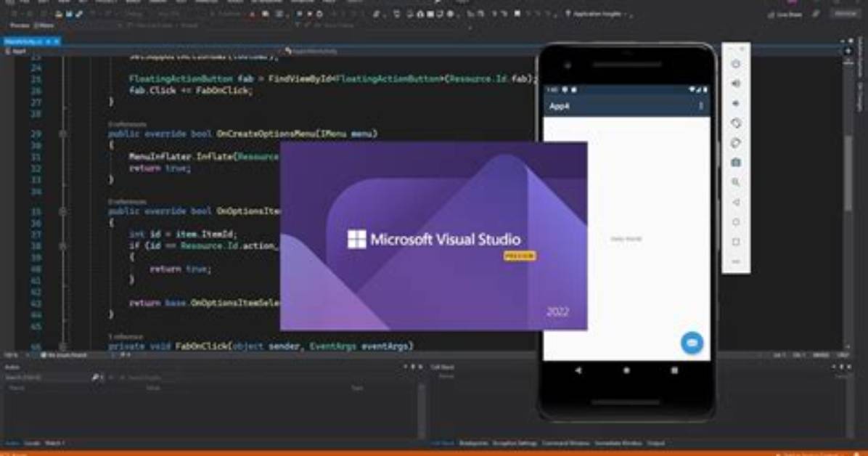Click the emulator sidebar home circle icon
868x456 pixels.
pos(736,221)
